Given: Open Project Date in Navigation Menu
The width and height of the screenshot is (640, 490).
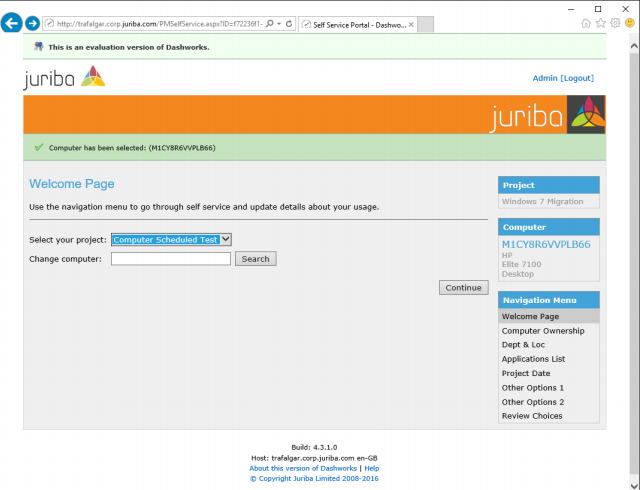Looking at the screenshot, I should pos(526,373).
